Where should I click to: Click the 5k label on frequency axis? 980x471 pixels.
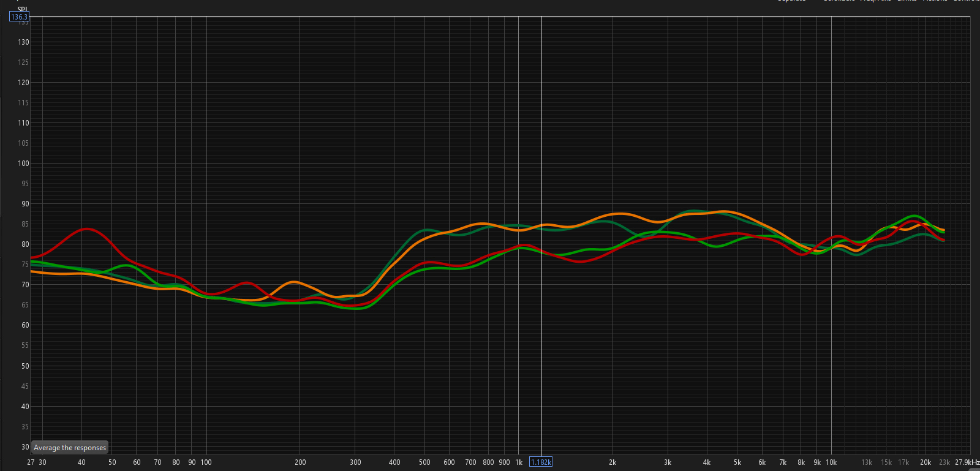pyautogui.click(x=737, y=462)
